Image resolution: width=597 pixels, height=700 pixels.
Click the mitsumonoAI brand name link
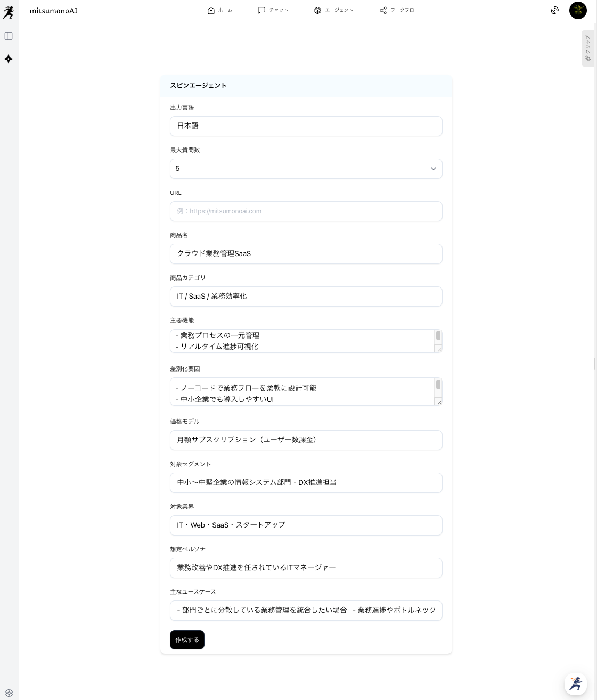[x=53, y=11]
